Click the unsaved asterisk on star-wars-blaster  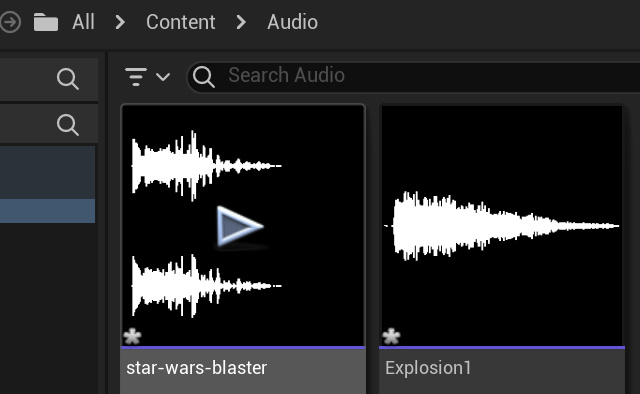132,336
